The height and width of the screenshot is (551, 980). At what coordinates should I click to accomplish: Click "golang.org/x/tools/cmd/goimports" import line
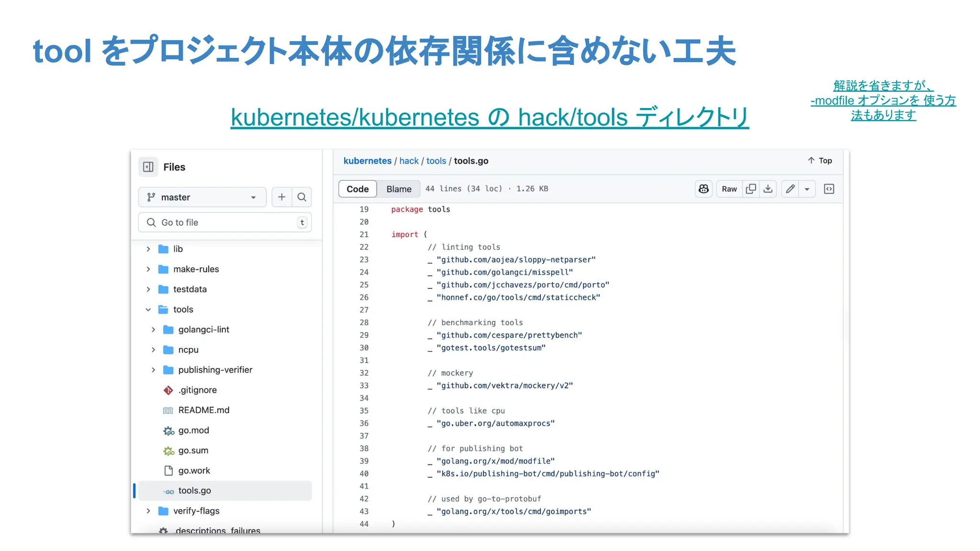(510, 511)
